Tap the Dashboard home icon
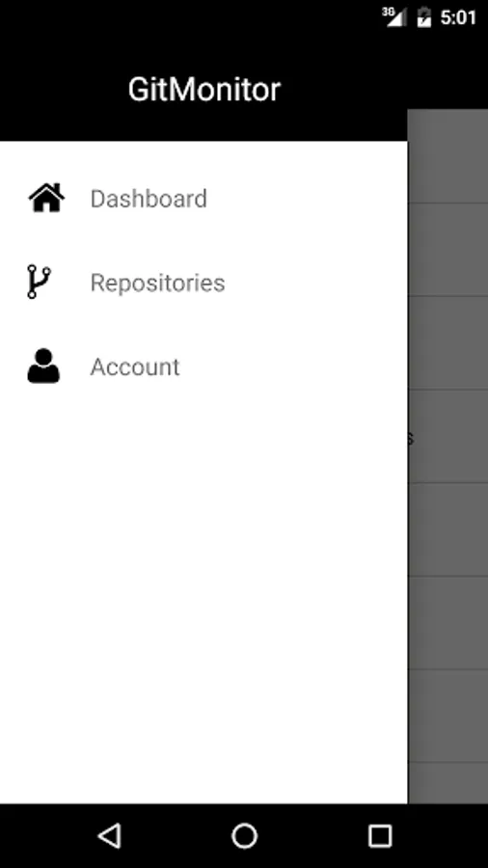Viewport: 488px width, 868px height. pyautogui.click(x=46, y=198)
